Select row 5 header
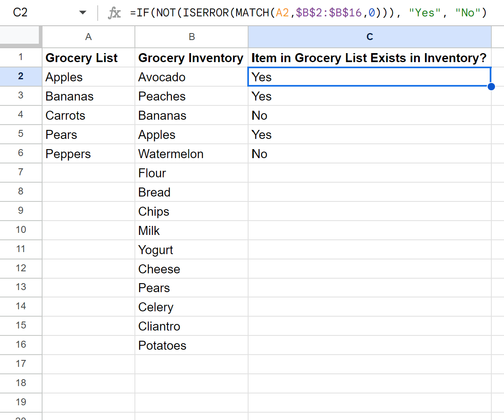 pos(20,134)
